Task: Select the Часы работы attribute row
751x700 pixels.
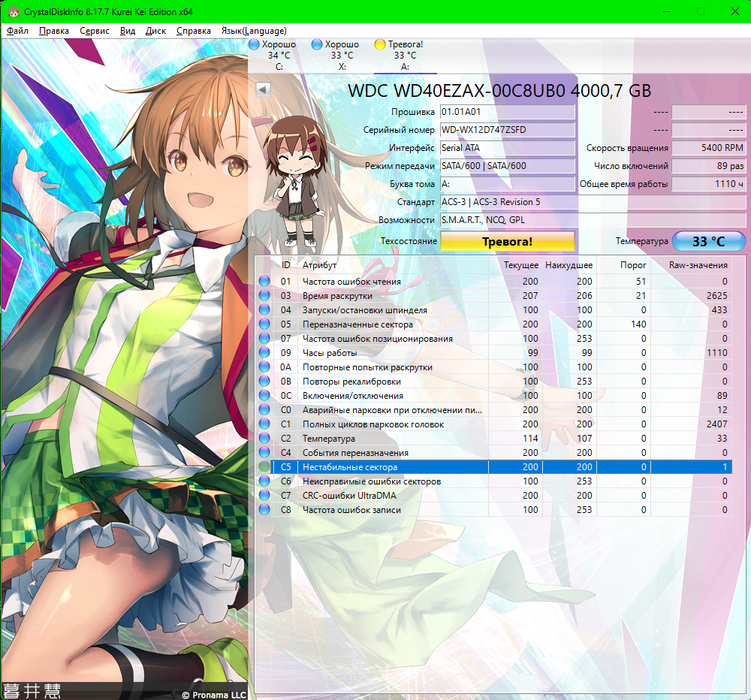Action: [494, 353]
